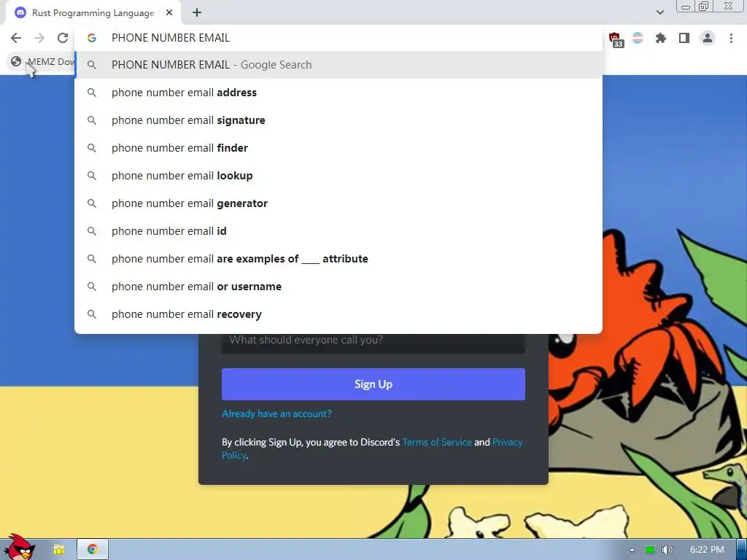
Task: Click the Show desktop strip
Action: (x=741, y=550)
